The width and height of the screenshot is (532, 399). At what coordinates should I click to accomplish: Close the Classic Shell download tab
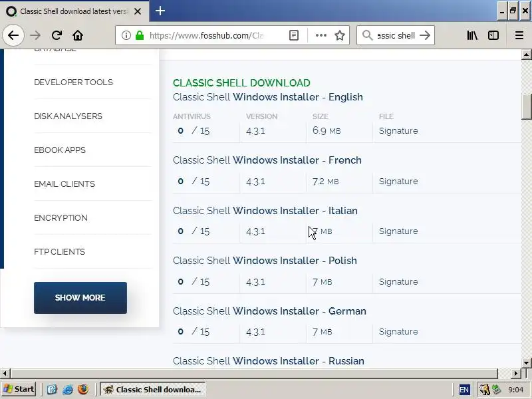click(138, 11)
